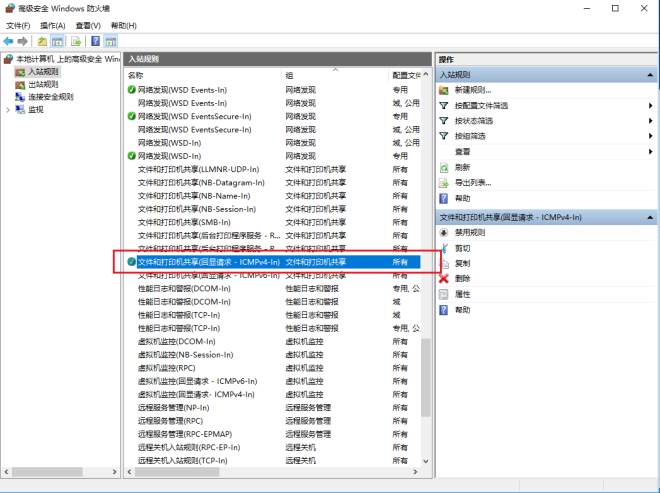Open the 帮助(H) menu

(x=124, y=26)
